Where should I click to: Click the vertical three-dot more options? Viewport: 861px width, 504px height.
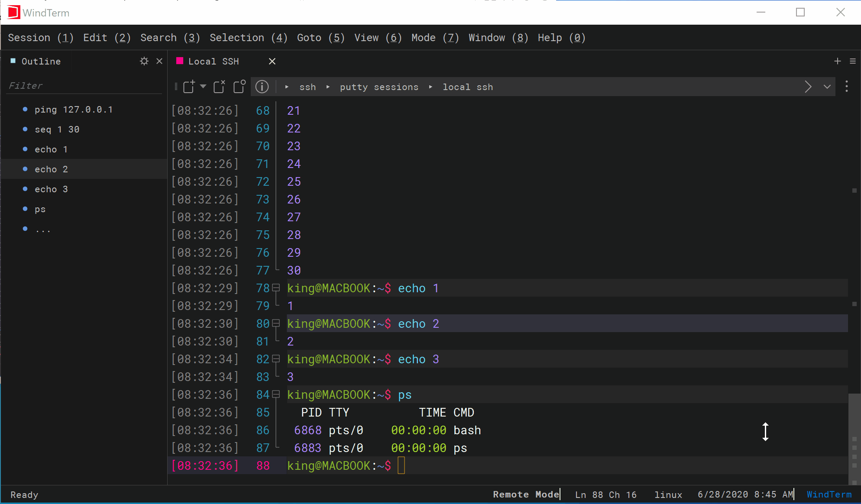(x=846, y=87)
